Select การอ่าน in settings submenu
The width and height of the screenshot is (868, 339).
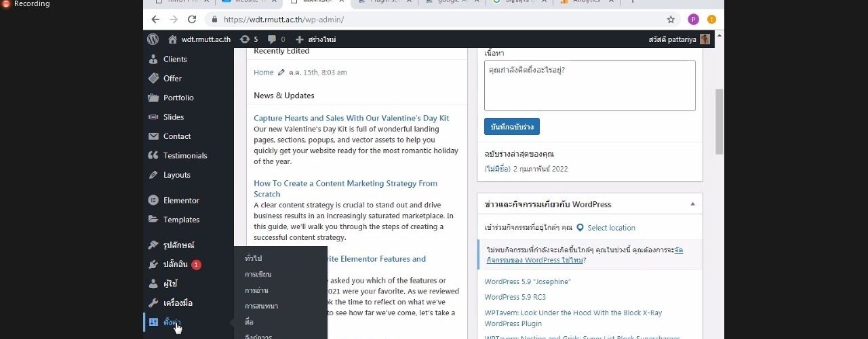tap(256, 290)
